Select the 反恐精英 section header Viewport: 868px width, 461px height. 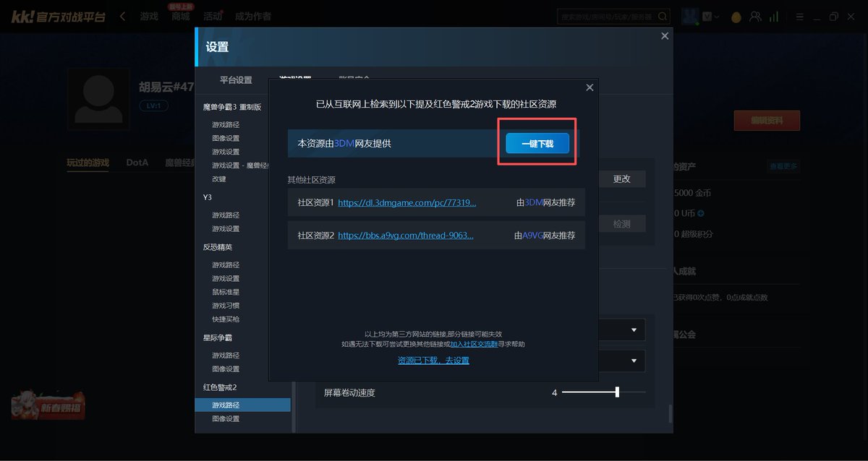click(x=218, y=247)
